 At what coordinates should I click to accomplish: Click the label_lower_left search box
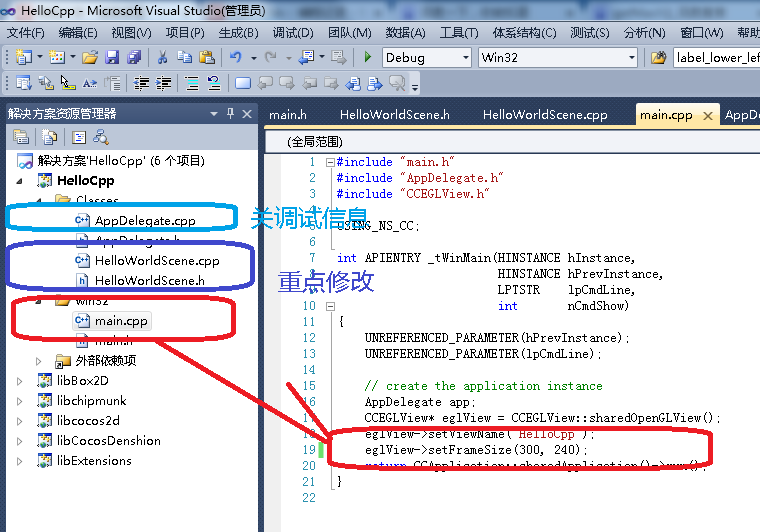click(716, 58)
